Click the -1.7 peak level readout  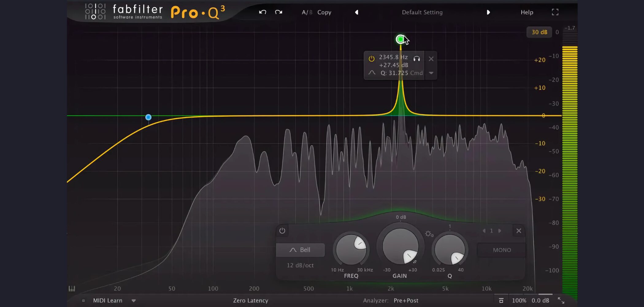pyautogui.click(x=570, y=28)
